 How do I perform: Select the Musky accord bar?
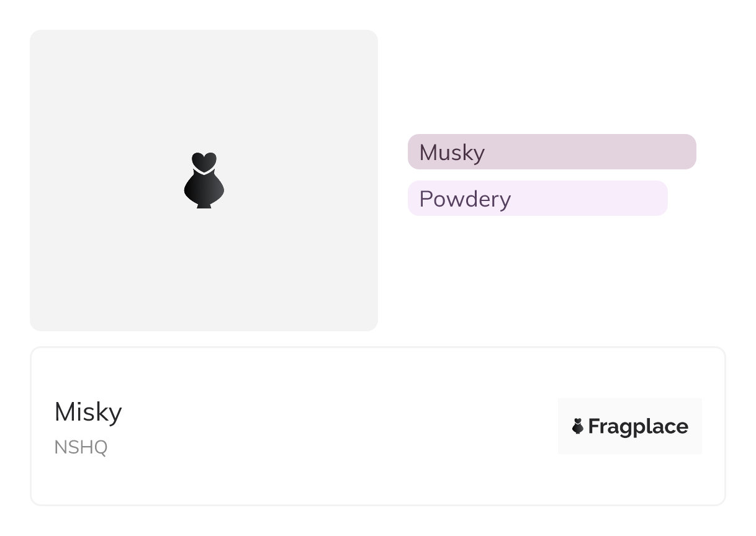click(x=552, y=151)
